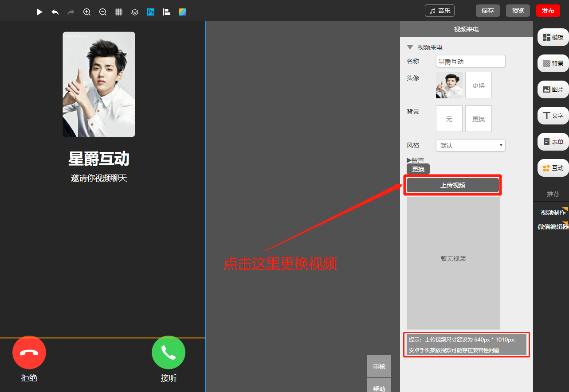Open the gradient color square icon

point(183,12)
